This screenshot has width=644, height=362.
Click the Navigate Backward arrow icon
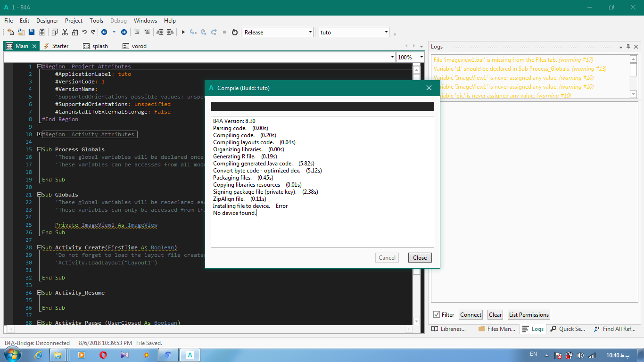(x=104, y=32)
